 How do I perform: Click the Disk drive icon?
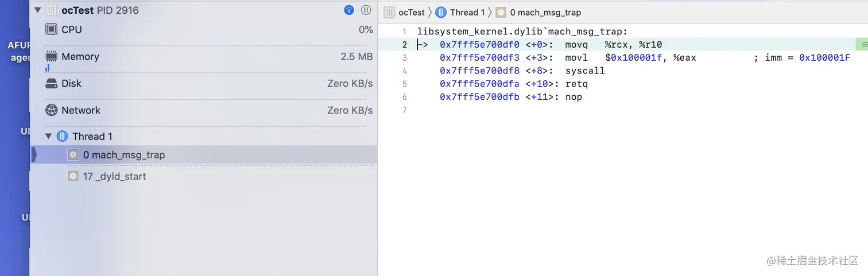pos(52,83)
